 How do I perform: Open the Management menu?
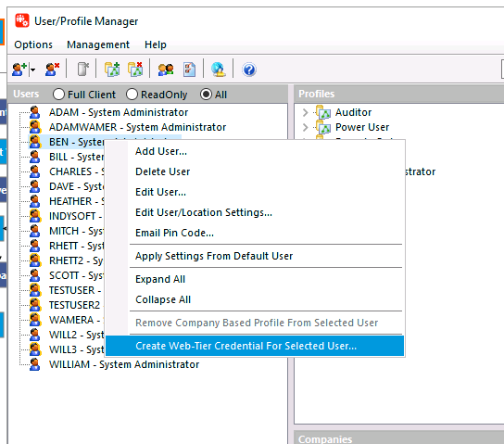point(98,44)
